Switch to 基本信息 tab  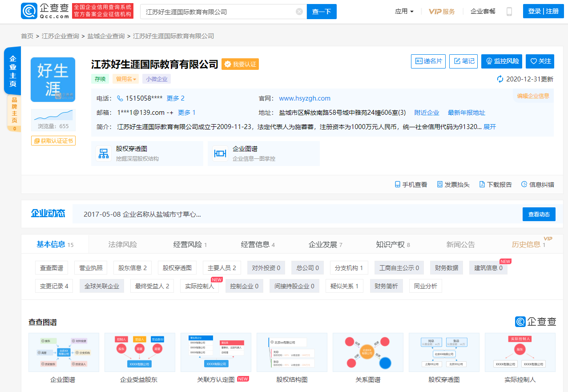point(55,244)
